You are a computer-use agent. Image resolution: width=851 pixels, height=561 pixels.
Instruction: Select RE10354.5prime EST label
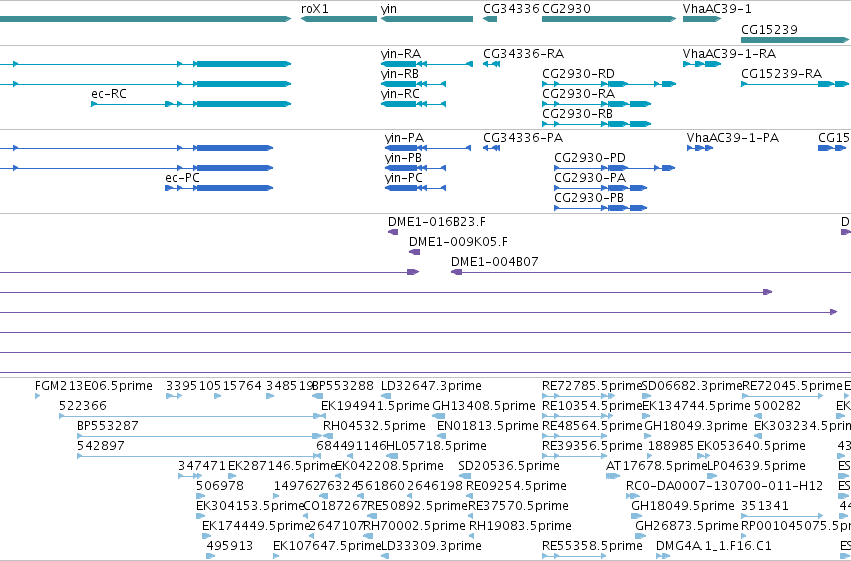click(x=592, y=406)
